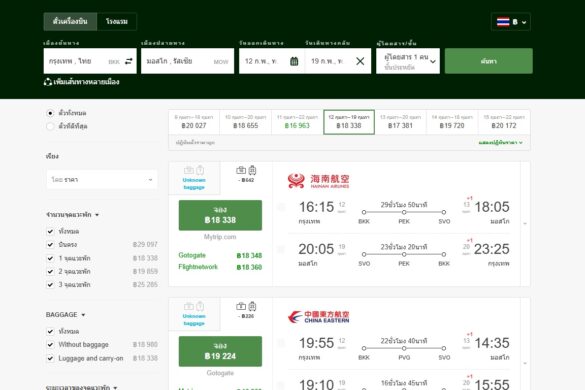
Task: Book the ฿18 338 Hainan flight
Action: 220,215
